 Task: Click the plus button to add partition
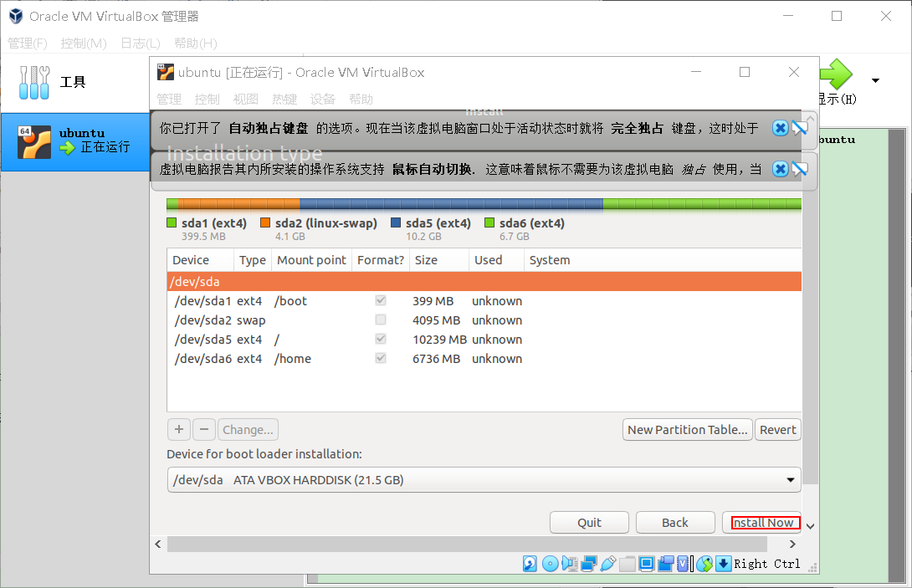pyautogui.click(x=179, y=430)
